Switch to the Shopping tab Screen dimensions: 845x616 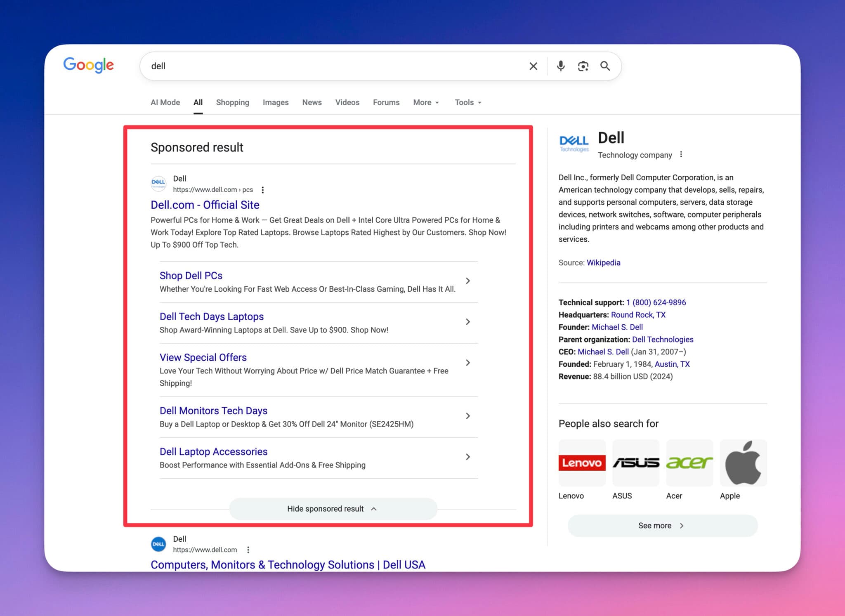pyautogui.click(x=232, y=102)
